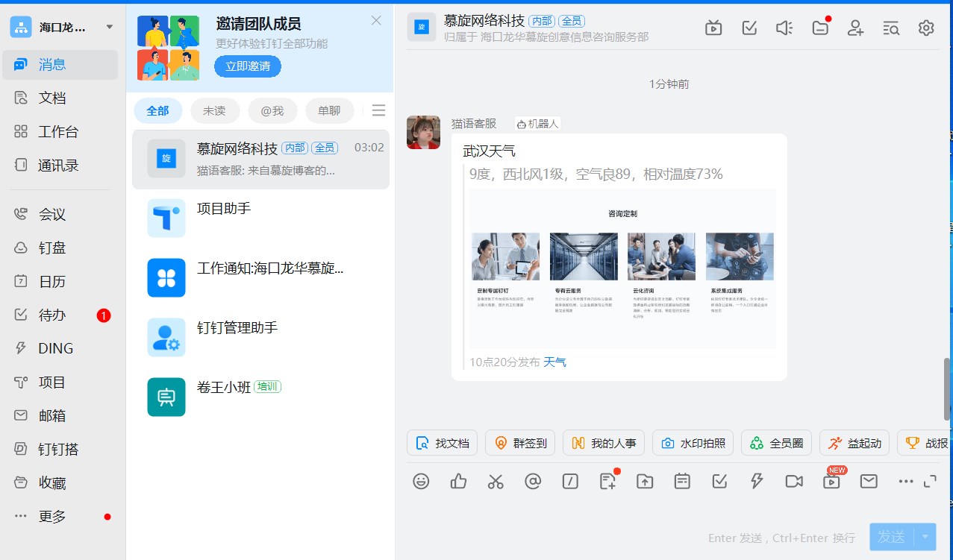Screen dimensions: 953x560
Task: Switch to the 未读 filter tab
Action: pos(214,111)
